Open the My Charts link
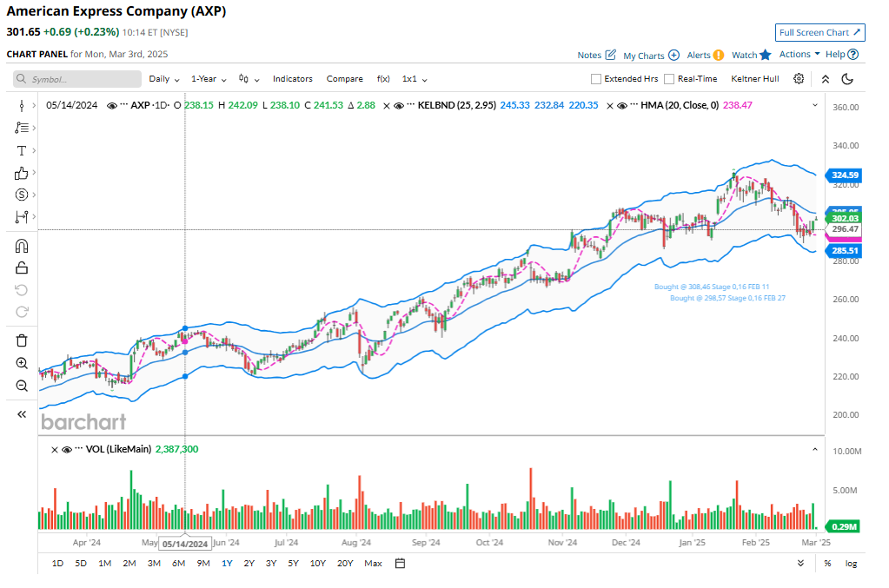The height and width of the screenshot is (588, 889). click(650, 56)
